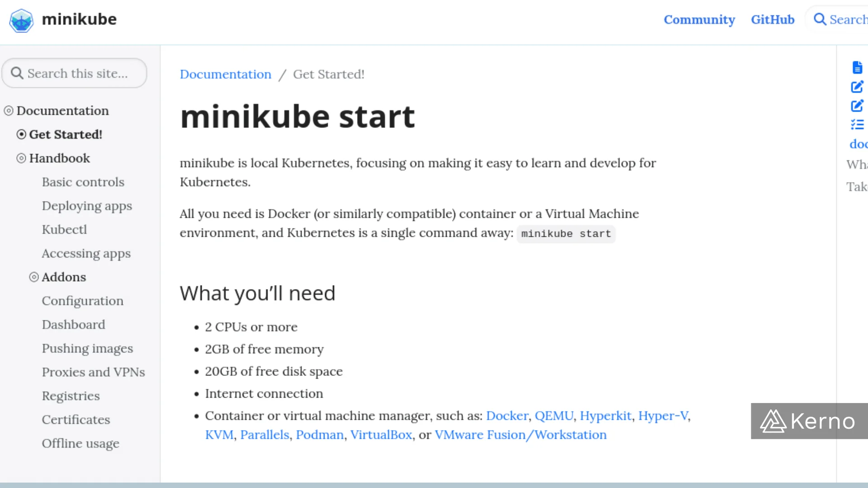Open the Certificates sidebar page
The width and height of the screenshot is (868, 488).
[75, 419]
